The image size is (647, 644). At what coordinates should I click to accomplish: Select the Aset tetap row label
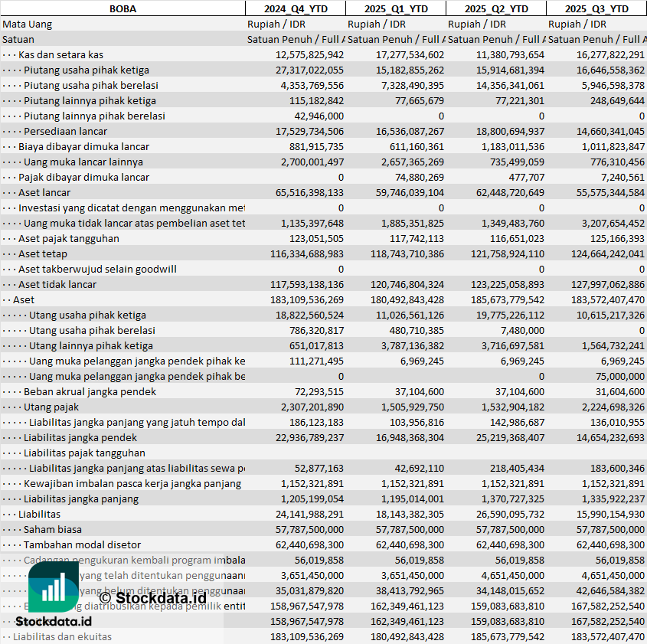43,253
